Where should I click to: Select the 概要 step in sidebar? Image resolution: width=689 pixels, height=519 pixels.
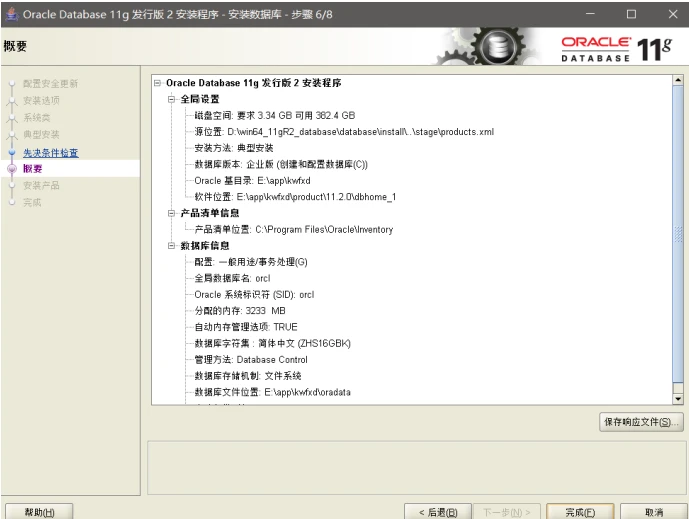(x=33, y=168)
